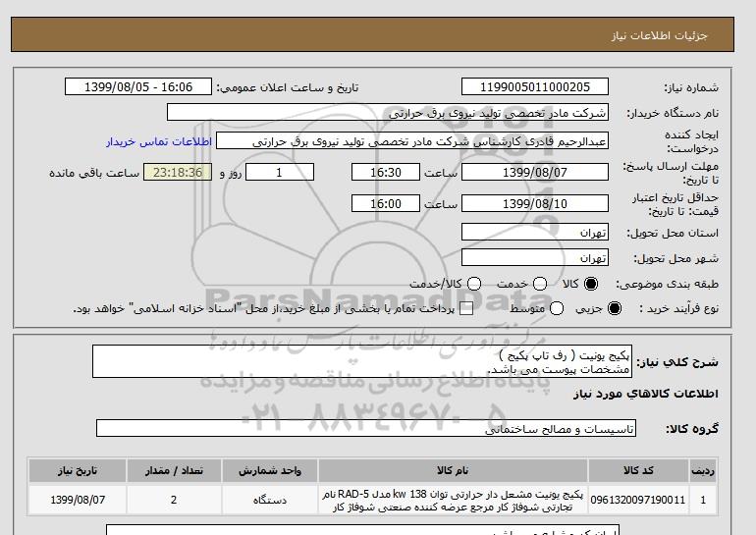Click the quantity cell showing 2
This screenshot has width=756, height=535.
174,500
